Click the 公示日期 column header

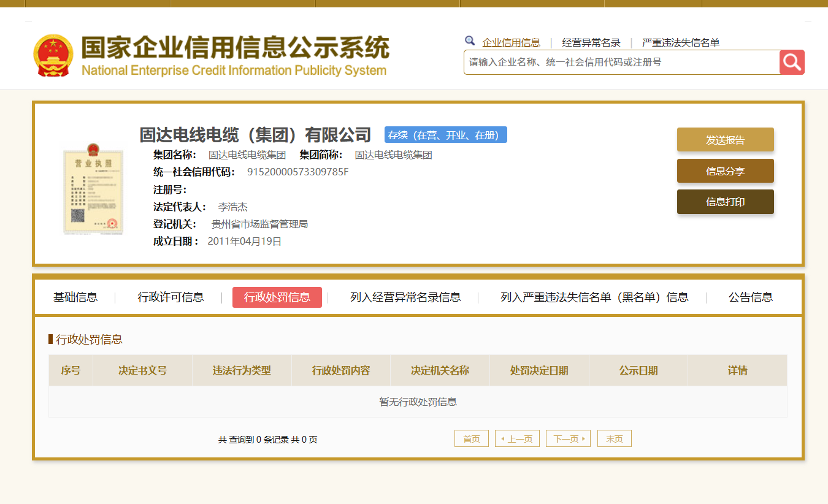pyautogui.click(x=638, y=370)
